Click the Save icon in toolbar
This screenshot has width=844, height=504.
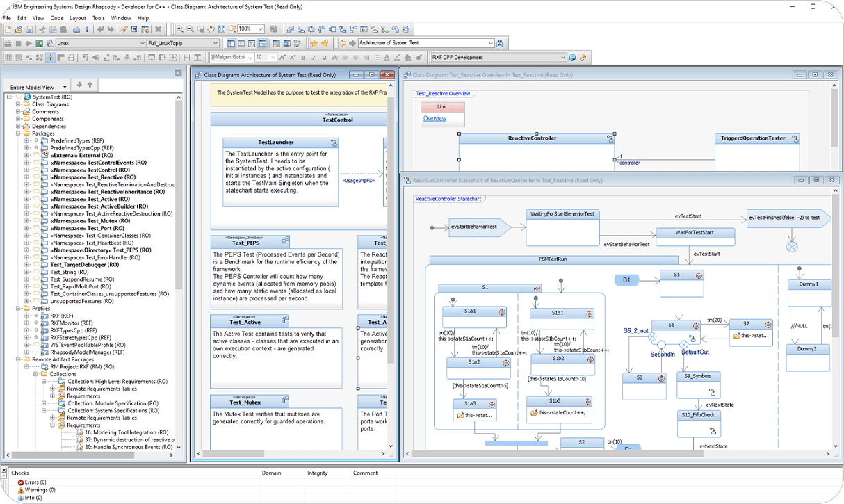29,29
